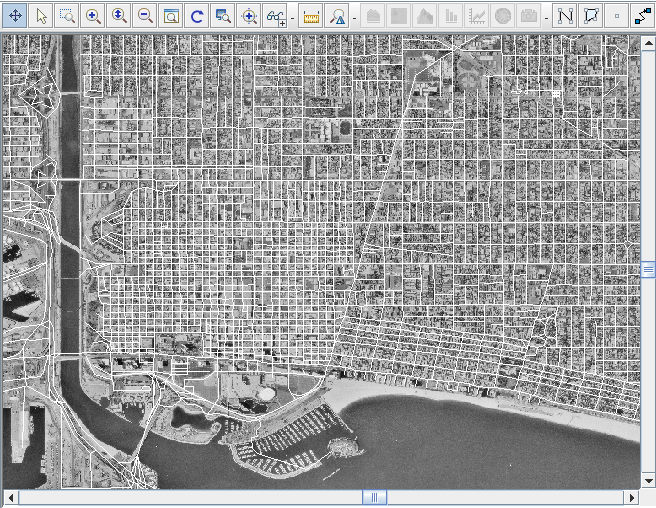Click the blue connected-nodes network tool
The width and height of the screenshot is (656, 508).
tap(642, 16)
